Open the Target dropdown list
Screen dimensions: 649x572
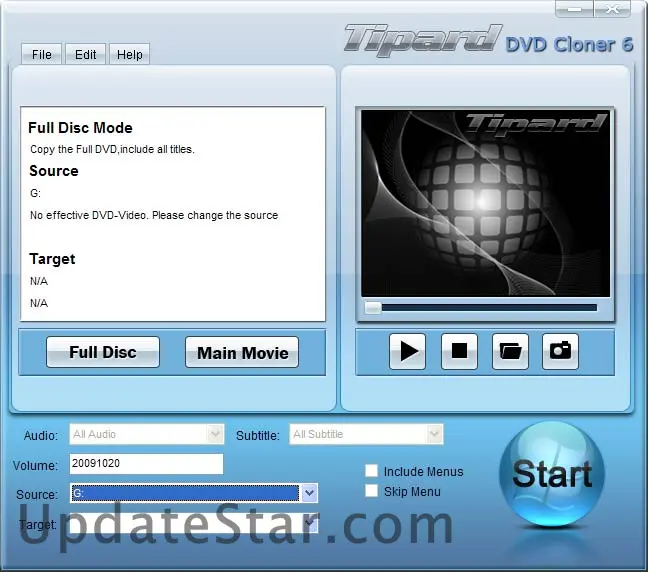(x=309, y=522)
